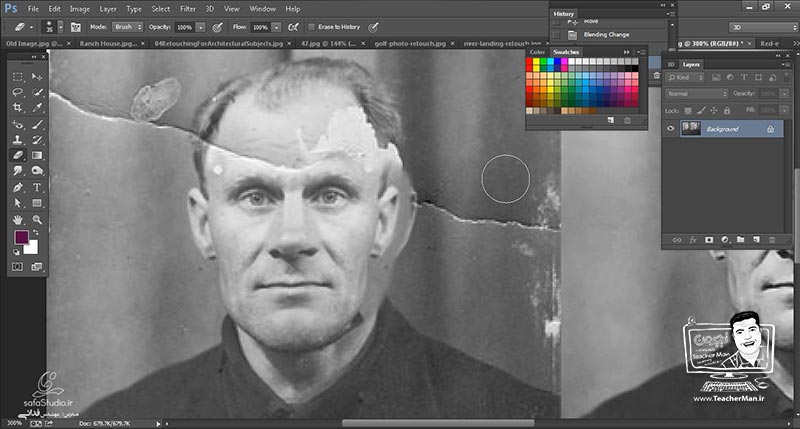Toggle lock all in Layers panel
This screenshot has width=800, height=429.
pos(727,110)
